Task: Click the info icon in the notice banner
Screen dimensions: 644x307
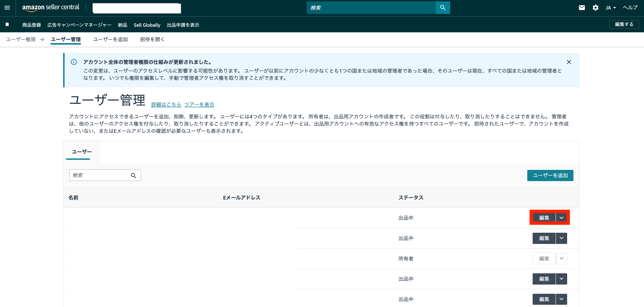Action: click(74, 62)
